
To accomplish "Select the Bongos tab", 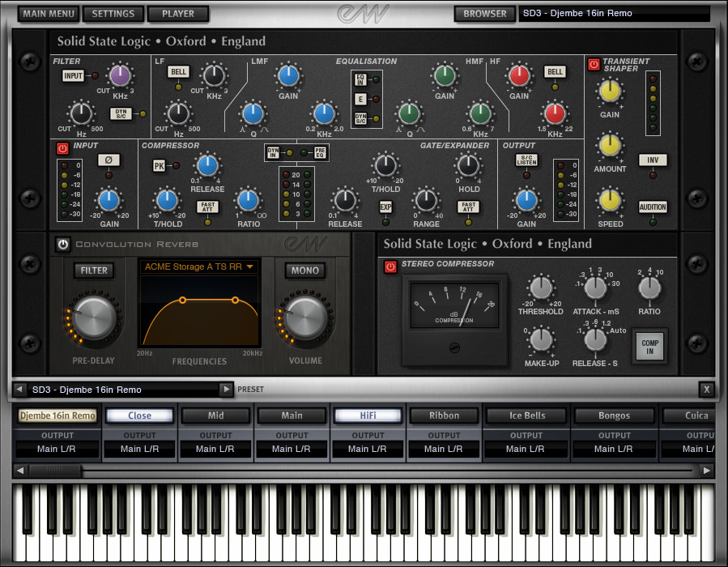I will (614, 416).
